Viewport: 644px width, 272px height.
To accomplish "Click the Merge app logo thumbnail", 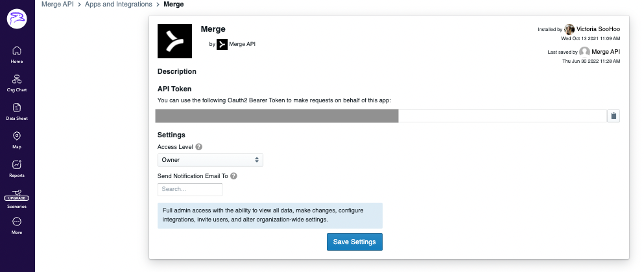I will click(x=174, y=41).
